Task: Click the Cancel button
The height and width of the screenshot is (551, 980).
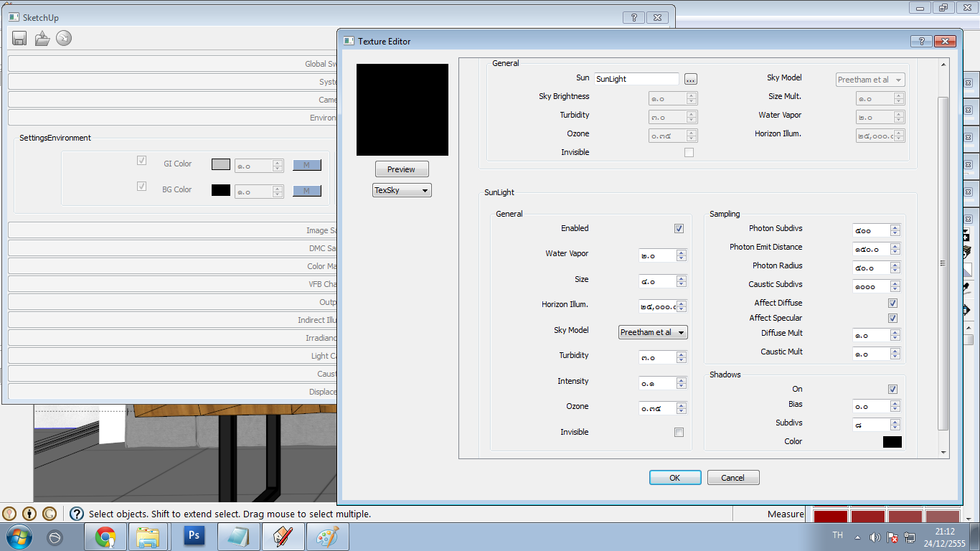Action: [x=732, y=478]
